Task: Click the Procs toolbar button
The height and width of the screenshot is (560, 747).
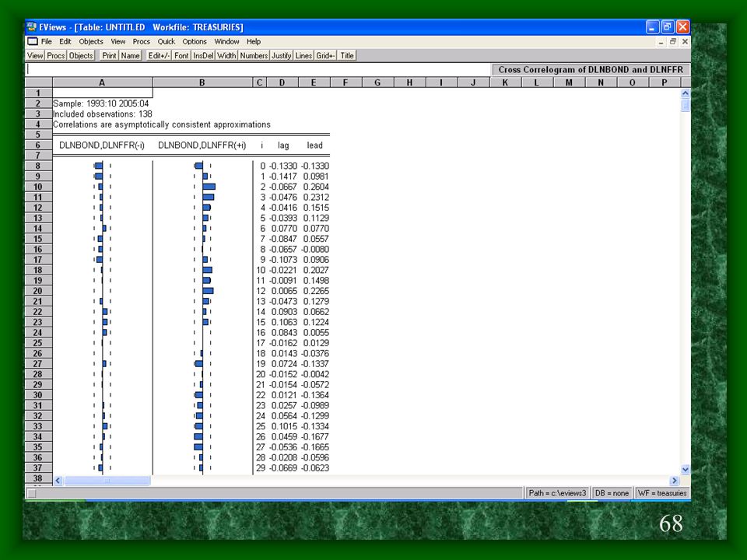Action: (56, 55)
